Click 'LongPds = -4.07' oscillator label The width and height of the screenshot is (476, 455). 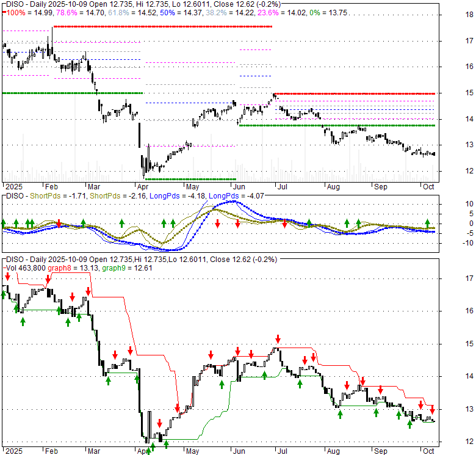click(x=237, y=196)
